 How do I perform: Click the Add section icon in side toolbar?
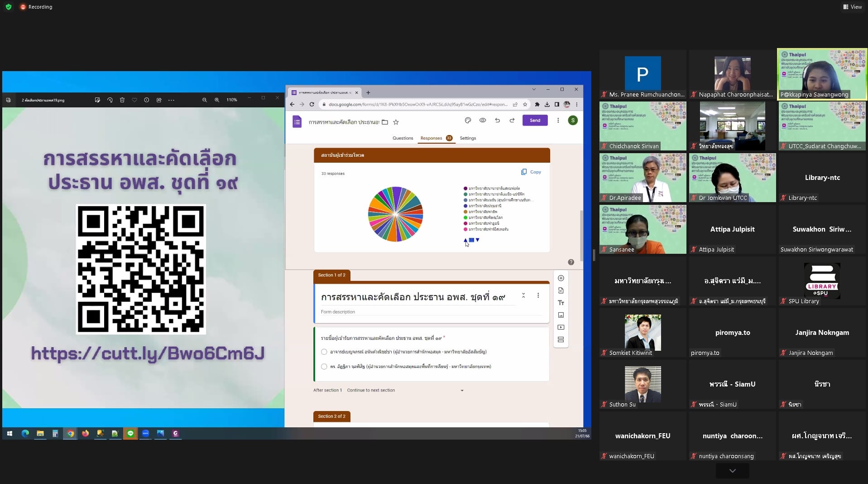(x=561, y=339)
